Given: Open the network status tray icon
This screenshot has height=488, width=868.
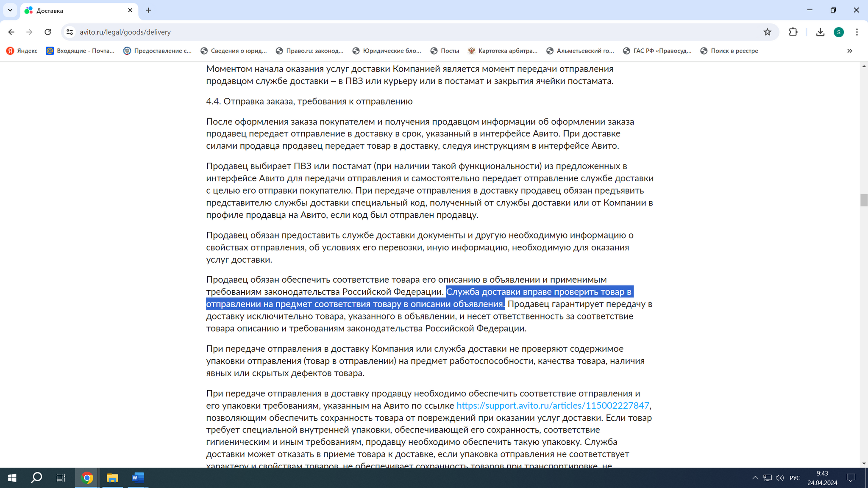Looking at the screenshot, I should (x=768, y=478).
